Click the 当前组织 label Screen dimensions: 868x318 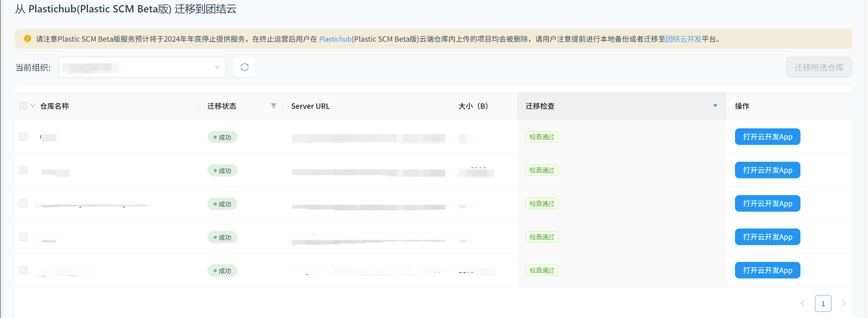(x=33, y=67)
